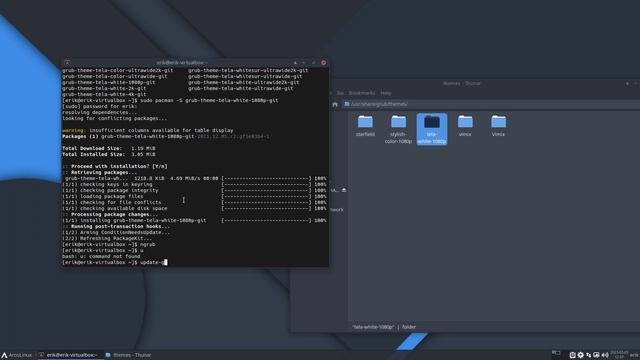Open the capitalized Vimix folder
640x360 pixels.
coord(498,126)
